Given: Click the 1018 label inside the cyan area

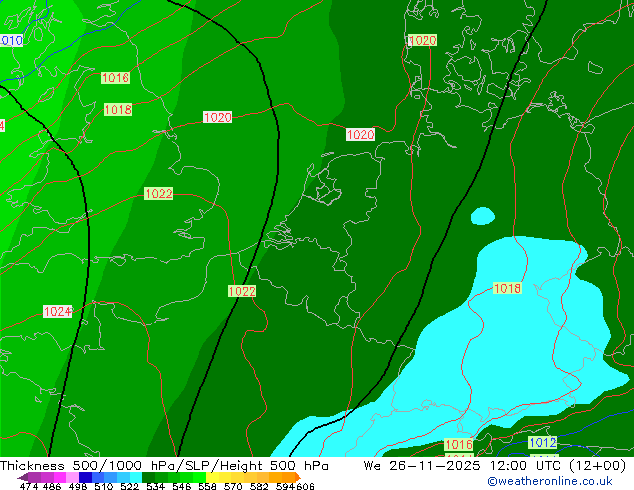Looking at the screenshot, I should (x=507, y=288).
